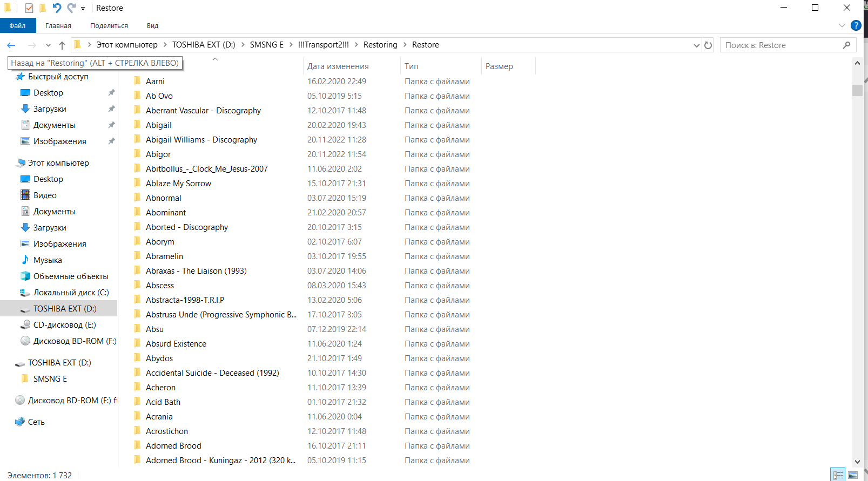Viewport: 868px width, 481px height.
Task: Select pinned Desktop under quick access
Action: (x=48, y=93)
